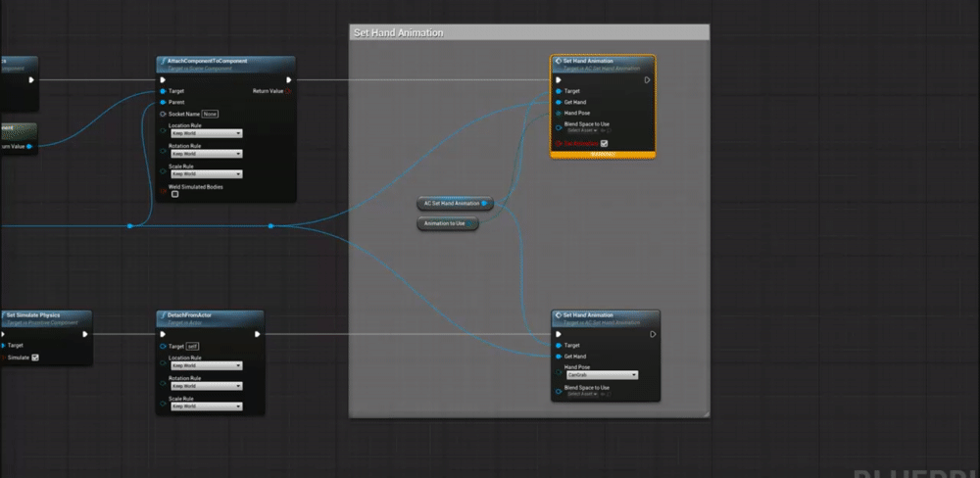The height and width of the screenshot is (478, 980).
Task: Click Socket Name pin on AttachComponentToComponent
Action: point(163,114)
